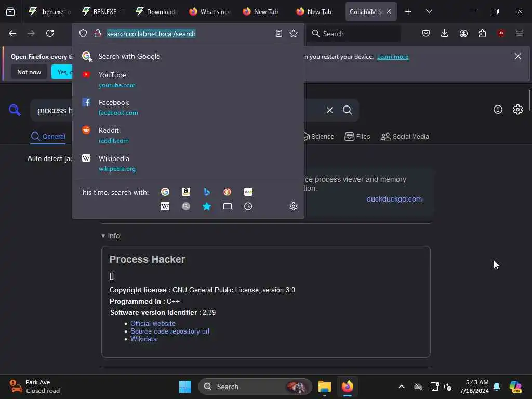Reload the current page
The image size is (532, 399).
50,33
